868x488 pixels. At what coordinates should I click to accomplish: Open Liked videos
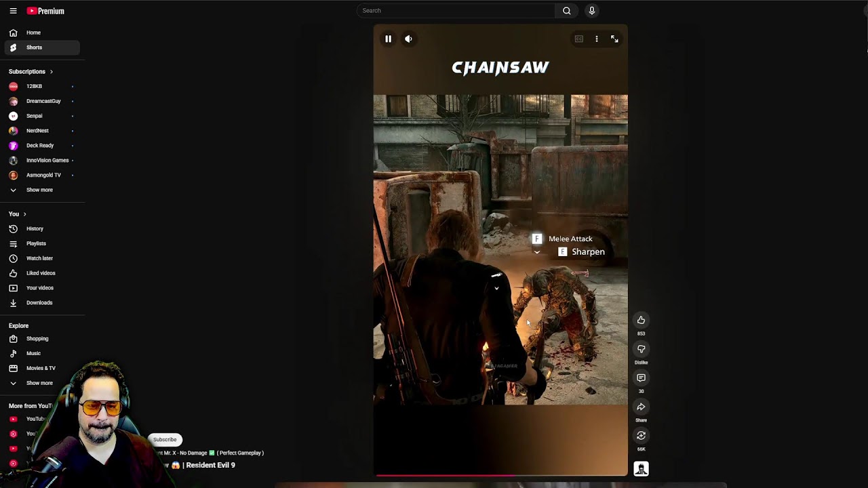[42, 273]
